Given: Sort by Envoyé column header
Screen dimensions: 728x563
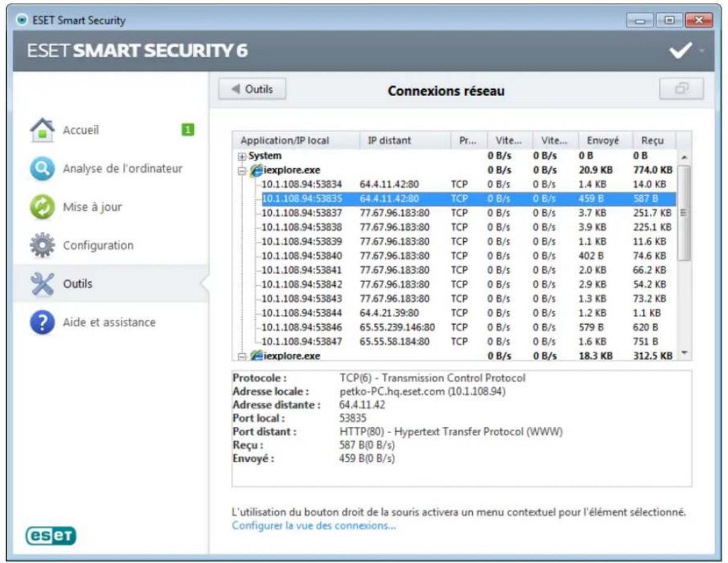Looking at the screenshot, I should coord(605,140).
